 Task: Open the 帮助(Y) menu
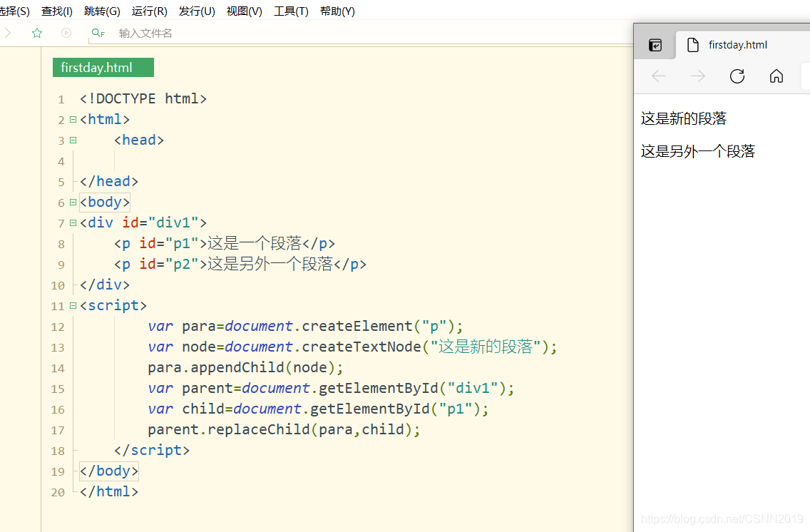click(337, 11)
